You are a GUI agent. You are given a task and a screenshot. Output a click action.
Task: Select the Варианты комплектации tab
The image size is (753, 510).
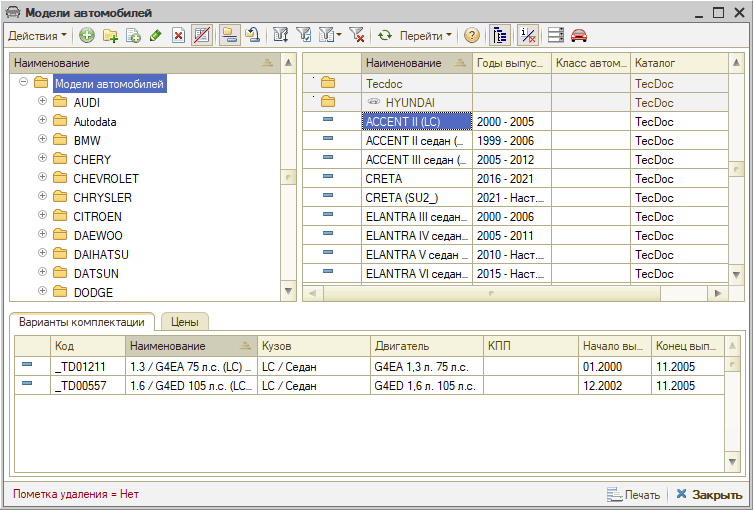pos(82,322)
